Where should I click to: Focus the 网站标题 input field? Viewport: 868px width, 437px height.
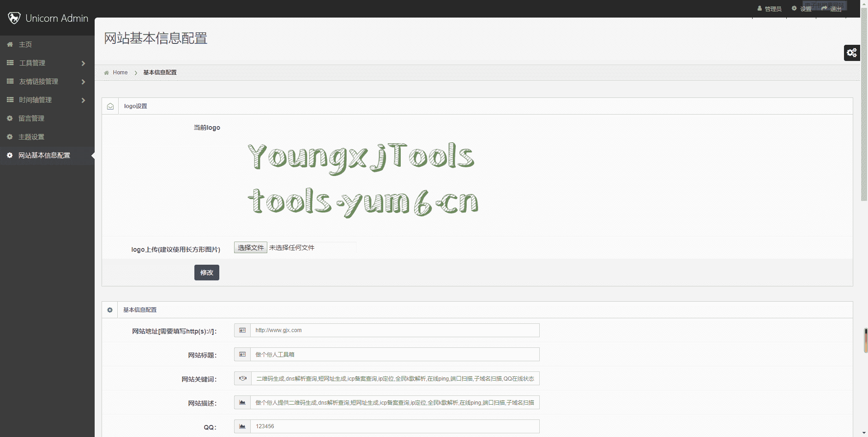pos(395,354)
